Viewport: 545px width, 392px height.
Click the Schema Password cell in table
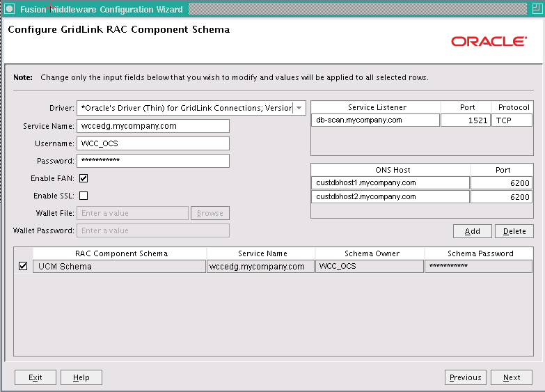(478, 266)
